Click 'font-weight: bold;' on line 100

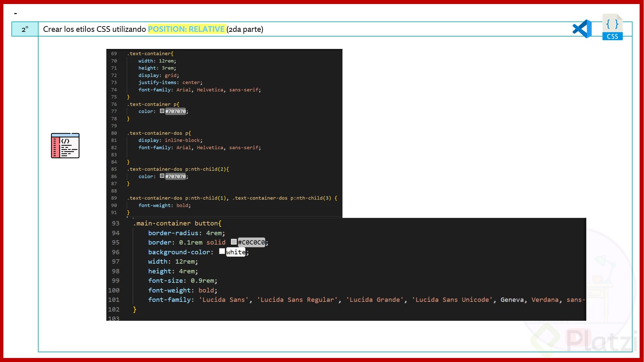[183, 290]
